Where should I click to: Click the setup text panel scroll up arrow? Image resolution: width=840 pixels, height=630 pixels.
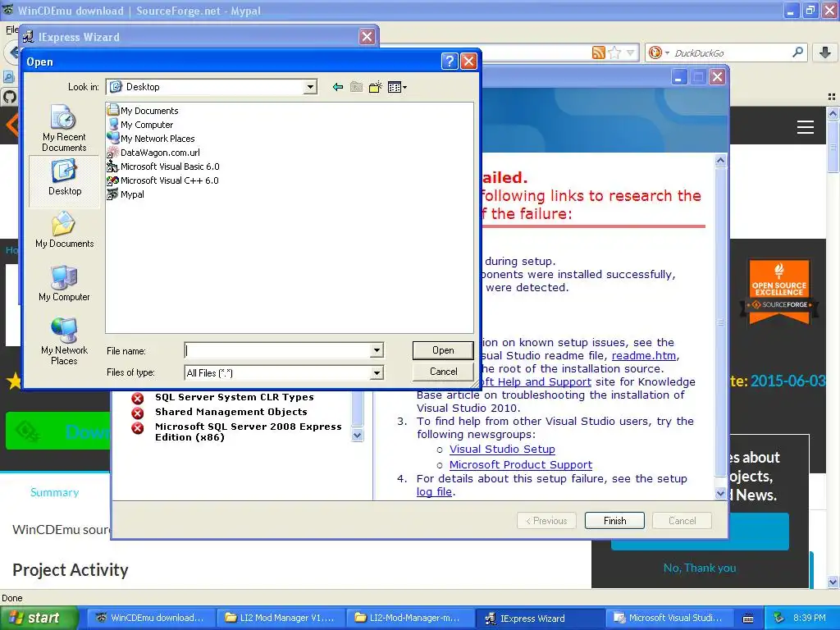[x=720, y=160]
